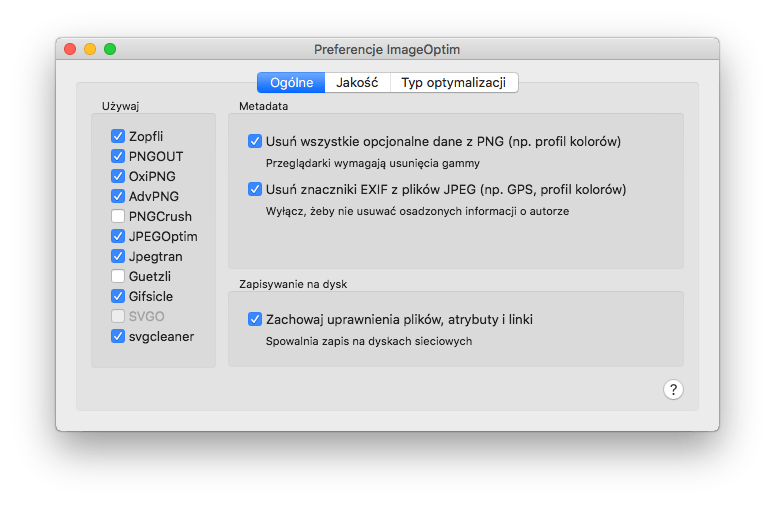
Task: Toggle the OxiPNG checkbox
Action: point(118,177)
